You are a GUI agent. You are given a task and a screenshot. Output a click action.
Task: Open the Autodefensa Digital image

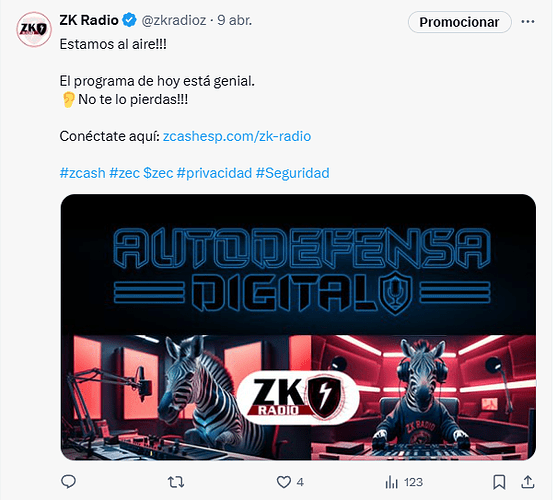pyautogui.click(x=298, y=327)
